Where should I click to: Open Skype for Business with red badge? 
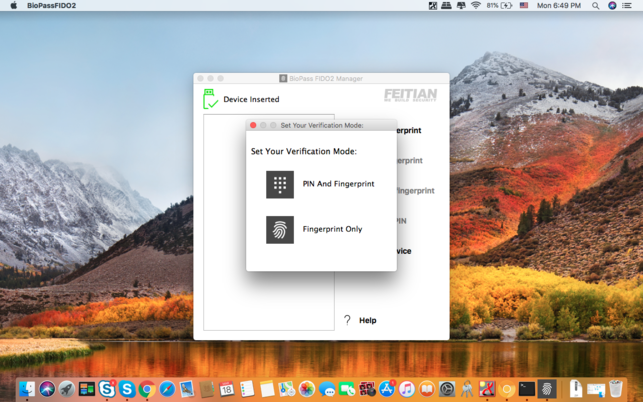coord(107,389)
